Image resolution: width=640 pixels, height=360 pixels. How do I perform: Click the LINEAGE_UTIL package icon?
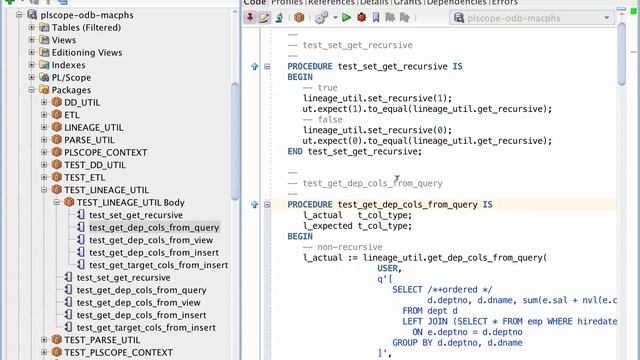point(57,127)
